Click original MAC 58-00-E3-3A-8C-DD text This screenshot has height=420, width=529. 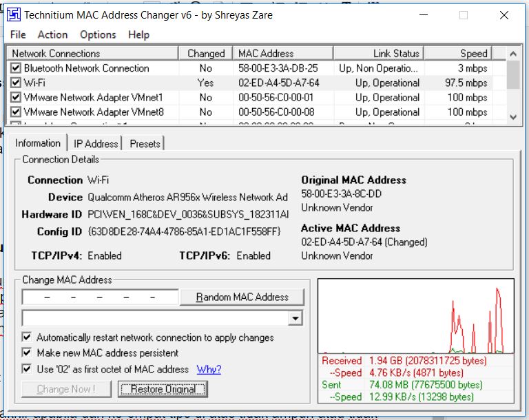(x=341, y=193)
